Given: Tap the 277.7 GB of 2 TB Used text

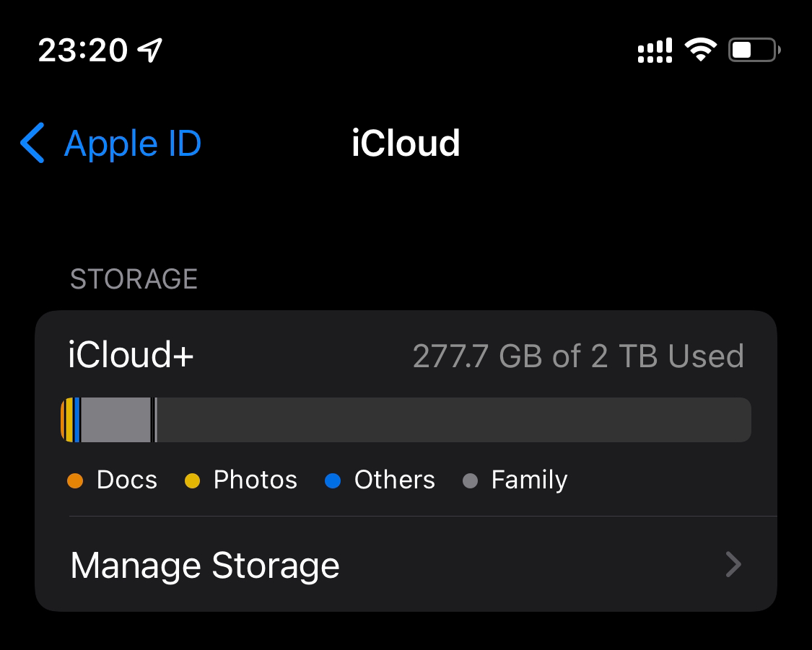Looking at the screenshot, I should [578, 356].
